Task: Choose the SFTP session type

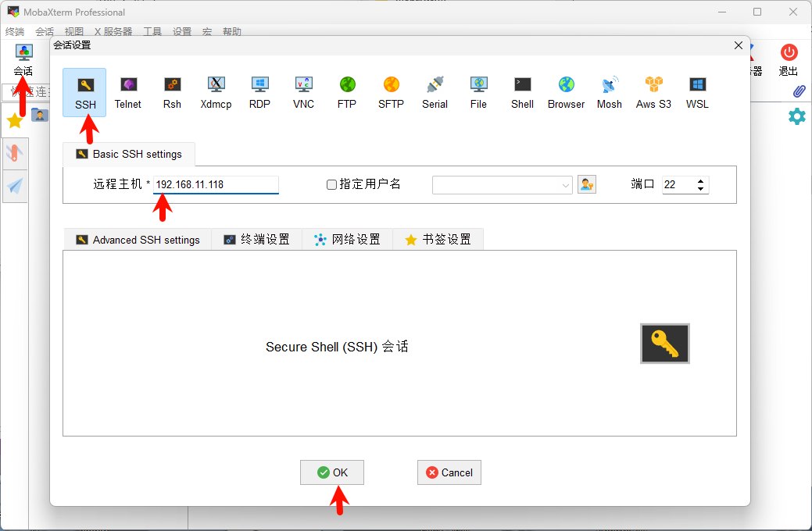Action: 391,93
